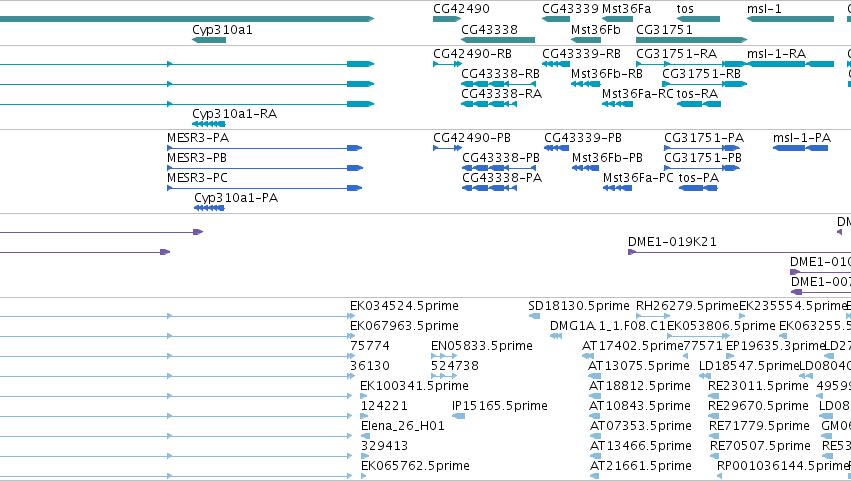
Task: Click EST EK100341.5prime
Action: [414, 387]
